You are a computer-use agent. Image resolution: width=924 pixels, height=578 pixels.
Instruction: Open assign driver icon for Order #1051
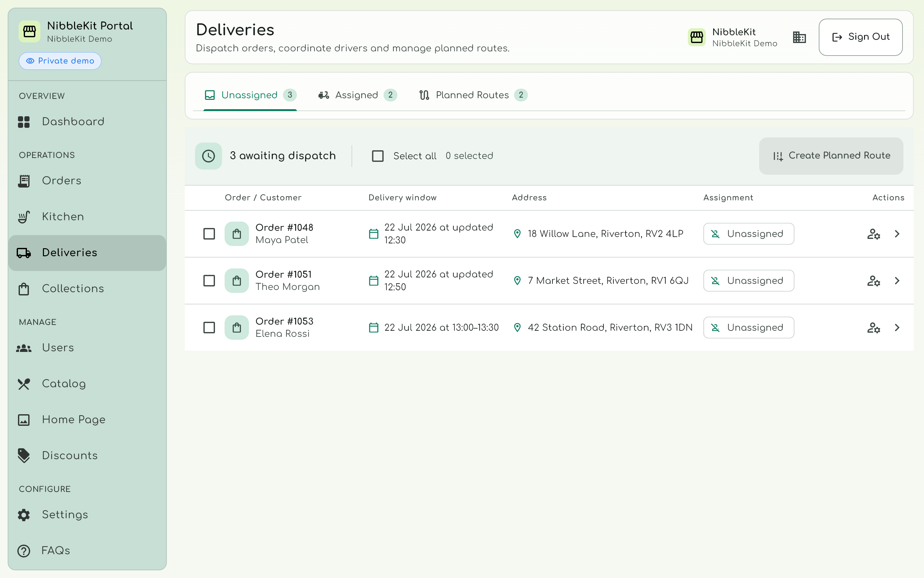tap(874, 281)
